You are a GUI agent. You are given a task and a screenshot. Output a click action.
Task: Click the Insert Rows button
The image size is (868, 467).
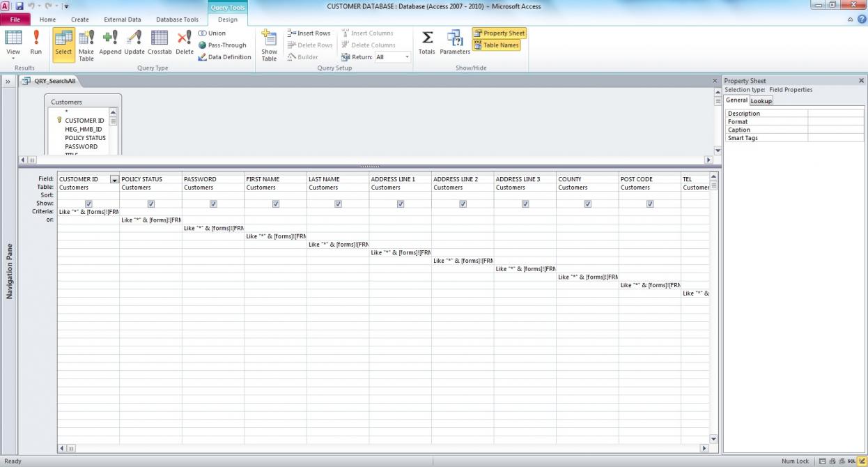point(309,33)
